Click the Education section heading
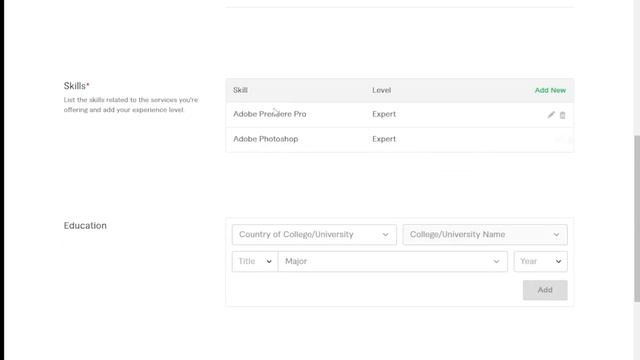Screen dimensions: 640x360 point(85,226)
